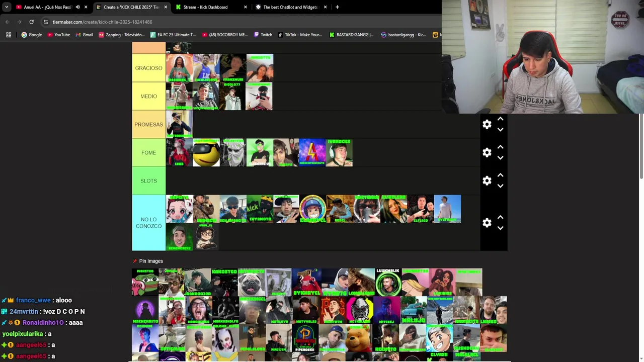The width and height of the screenshot is (644, 362).
Task: Select the Create a KICK CHILE 2025 tab
Action: tap(131, 7)
